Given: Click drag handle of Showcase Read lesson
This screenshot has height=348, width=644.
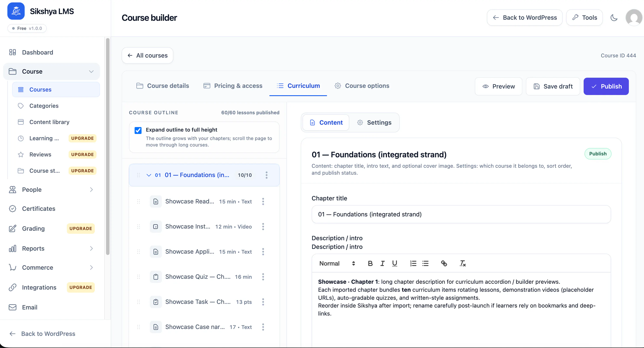Looking at the screenshot, I should pos(138,201).
